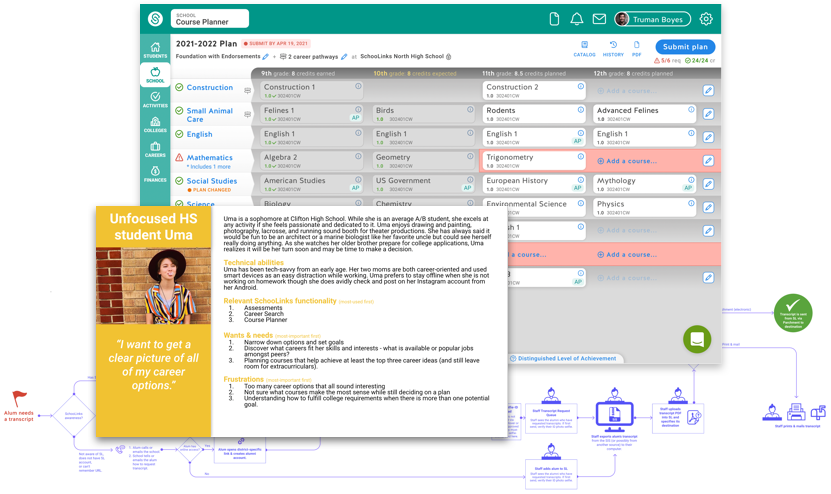The width and height of the screenshot is (831, 494).
Task: Edit the 2 career pathways pencil
Action: pos(344,56)
